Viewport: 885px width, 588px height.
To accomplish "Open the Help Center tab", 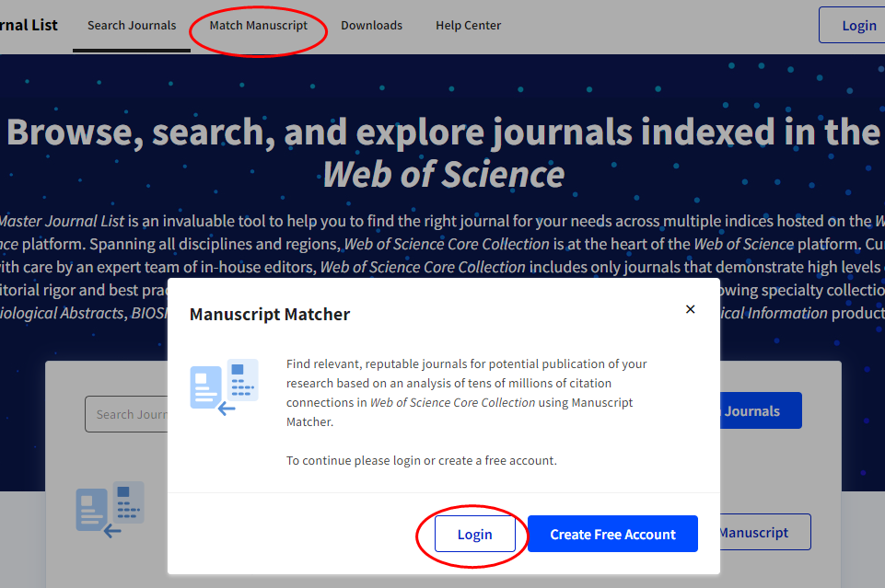I will pyautogui.click(x=468, y=26).
